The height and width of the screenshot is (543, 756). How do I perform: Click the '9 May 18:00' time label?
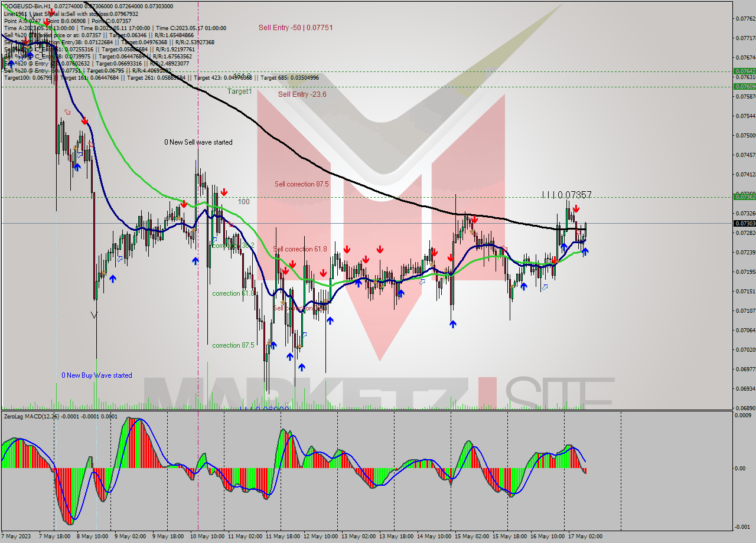tap(168, 536)
